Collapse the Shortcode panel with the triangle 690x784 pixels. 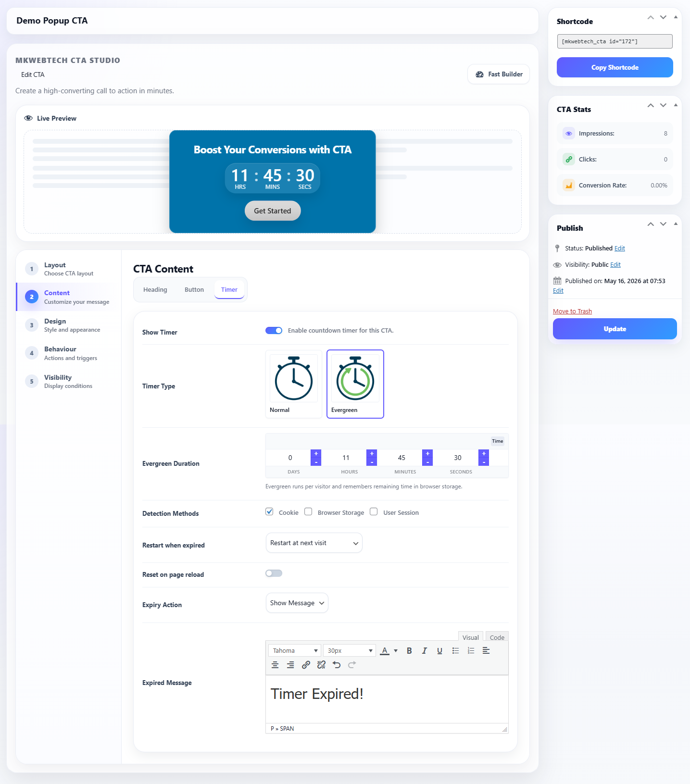[676, 17]
